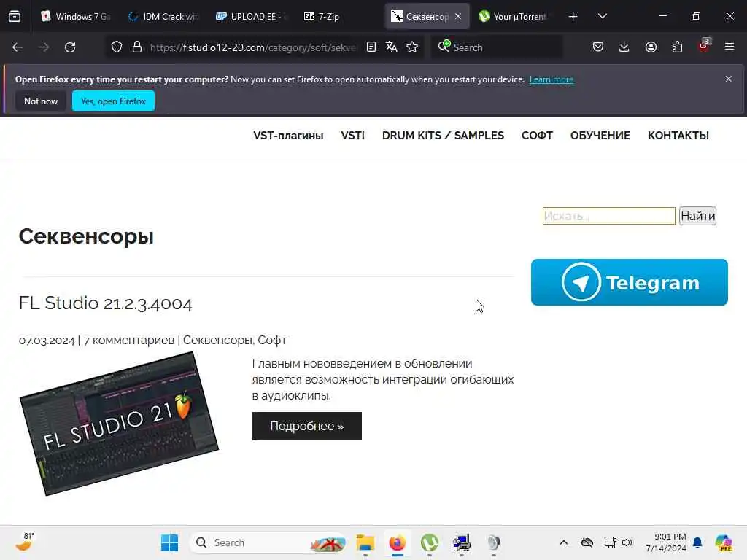Open Firefox account menu
This screenshot has height=560, width=747.
pos(651,47)
